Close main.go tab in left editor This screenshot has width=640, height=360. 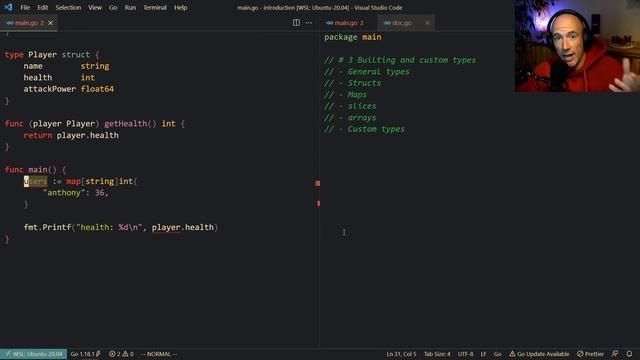click(51, 23)
